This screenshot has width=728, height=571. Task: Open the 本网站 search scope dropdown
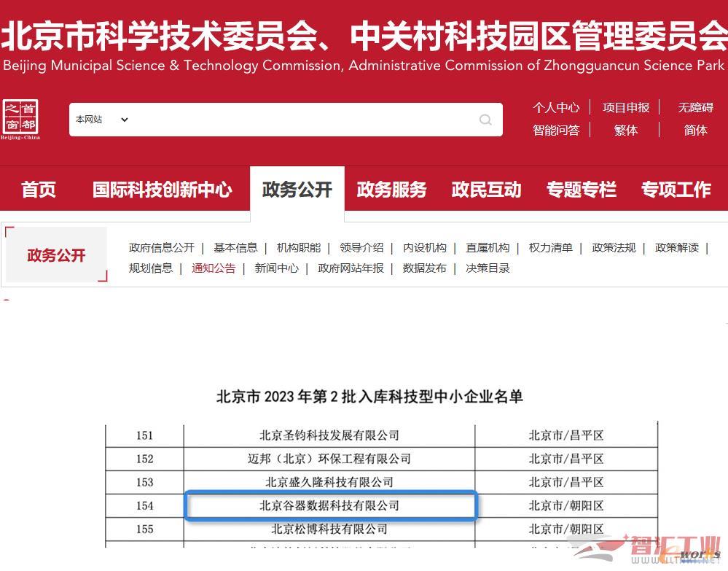click(102, 120)
